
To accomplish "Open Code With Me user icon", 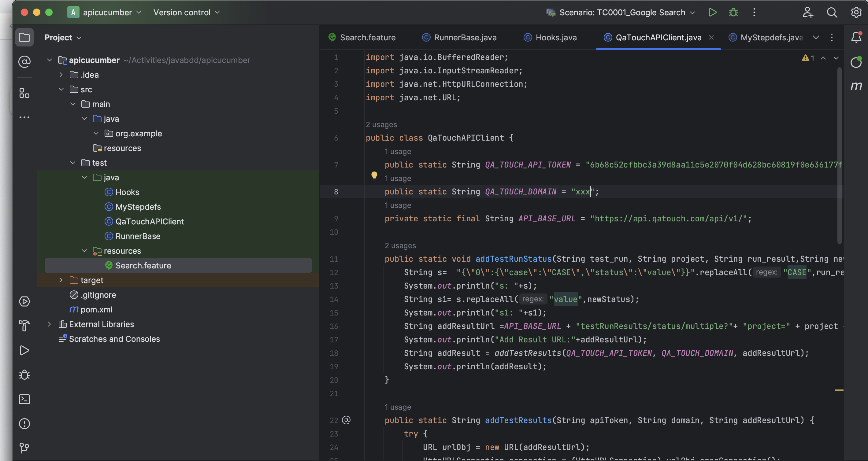I will coord(807,13).
